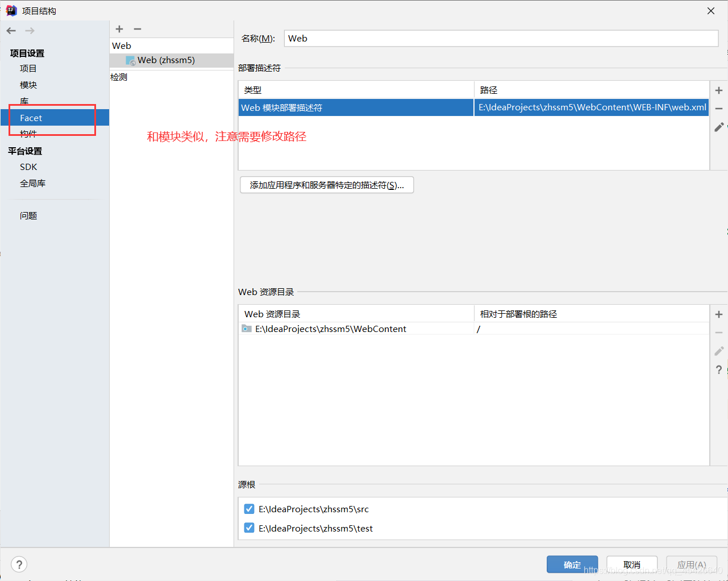Click the Web (zhssm5) facet icon
This screenshot has width=728, height=581.
[x=130, y=60]
